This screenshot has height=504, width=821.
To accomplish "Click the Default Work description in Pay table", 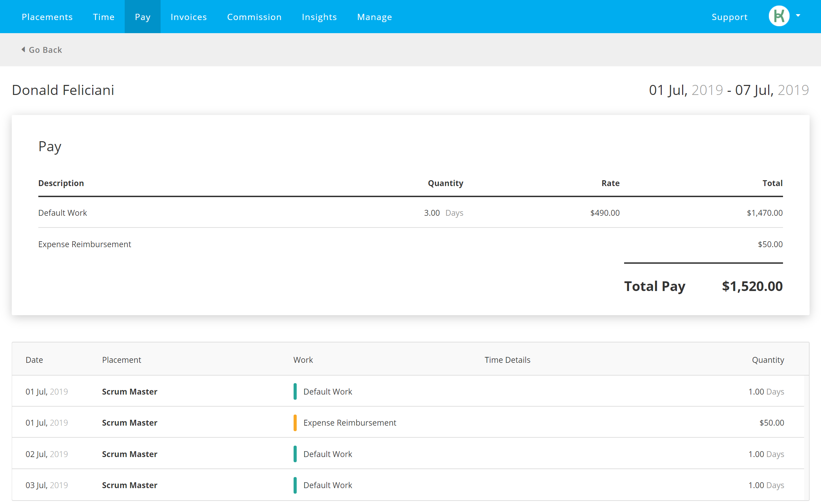I will (x=63, y=213).
